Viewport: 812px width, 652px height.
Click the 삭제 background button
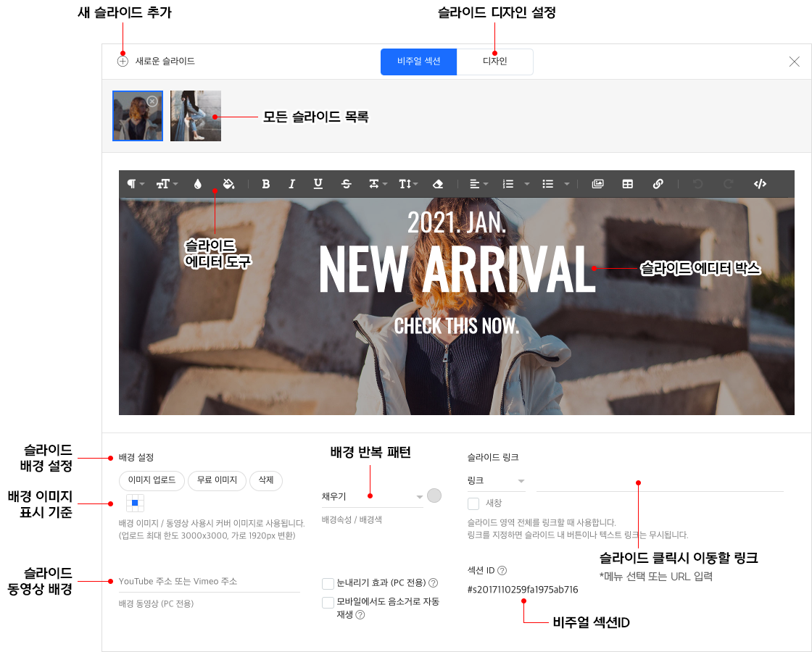click(265, 480)
